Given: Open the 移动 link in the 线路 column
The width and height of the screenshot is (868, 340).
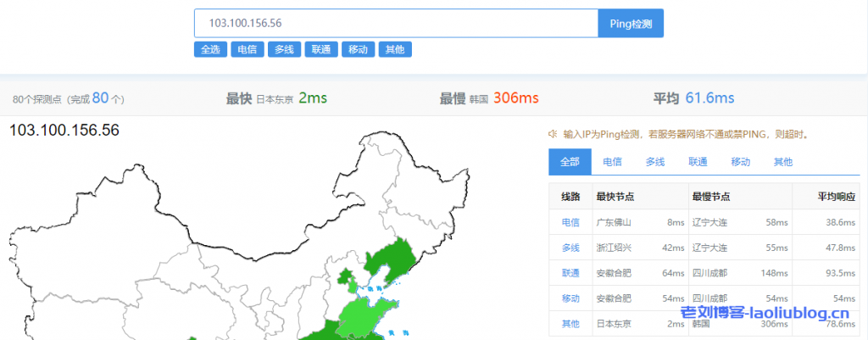Looking at the screenshot, I should (570, 298).
